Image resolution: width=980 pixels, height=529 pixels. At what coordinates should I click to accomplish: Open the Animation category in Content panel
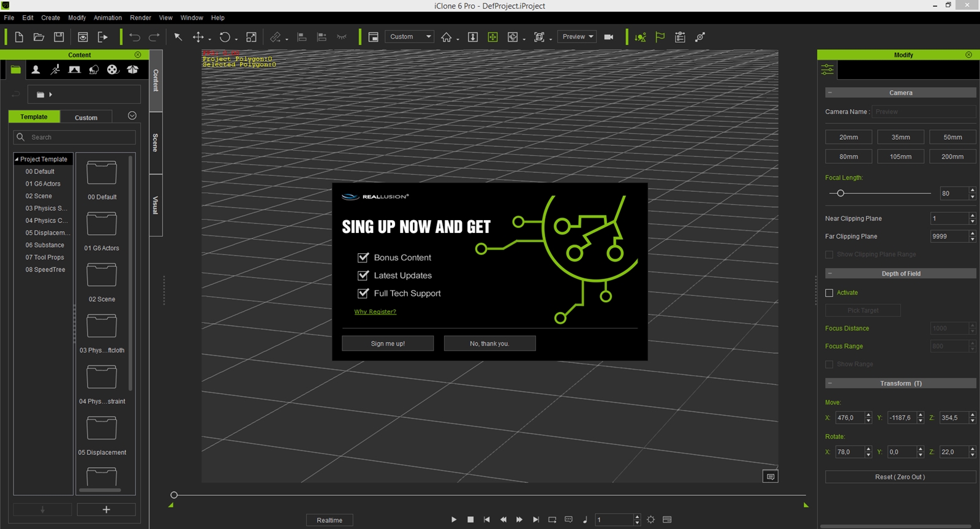55,69
